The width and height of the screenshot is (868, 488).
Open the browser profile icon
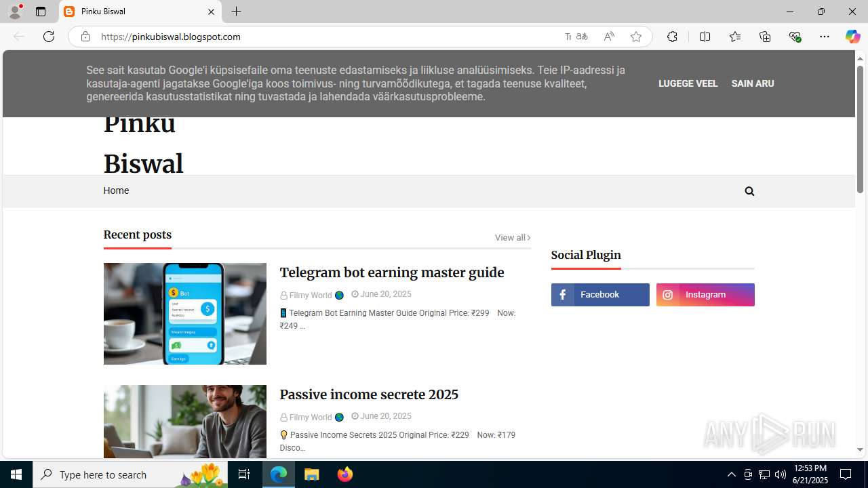[15, 12]
